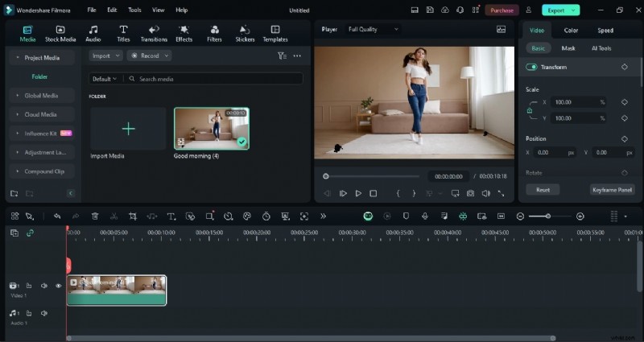Select the Good morning (4) media thumbnail
644x342 pixels.
point(212,129)
